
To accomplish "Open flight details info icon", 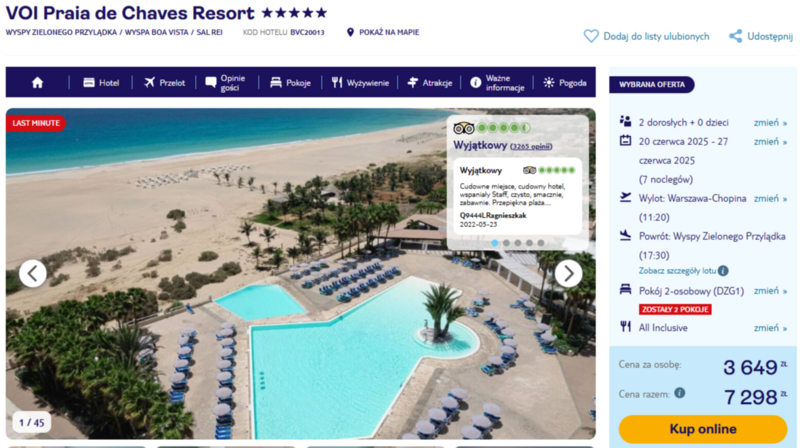I will [723, 271].
